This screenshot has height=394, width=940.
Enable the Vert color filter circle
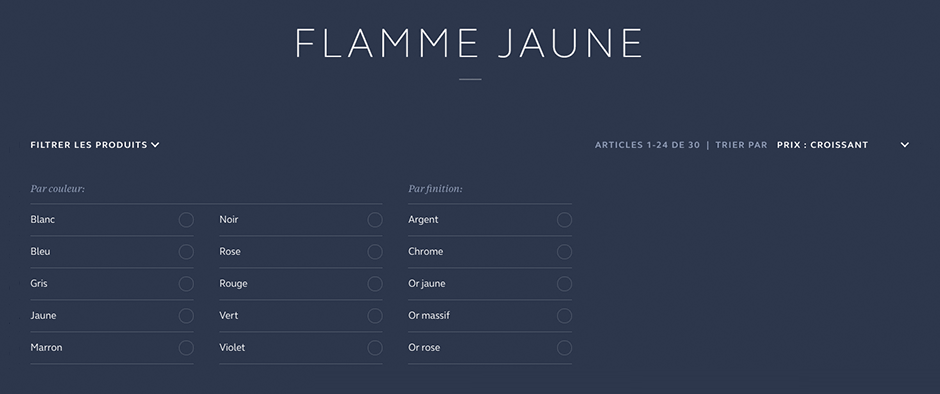pyautogui.click(x=375, y=315)
